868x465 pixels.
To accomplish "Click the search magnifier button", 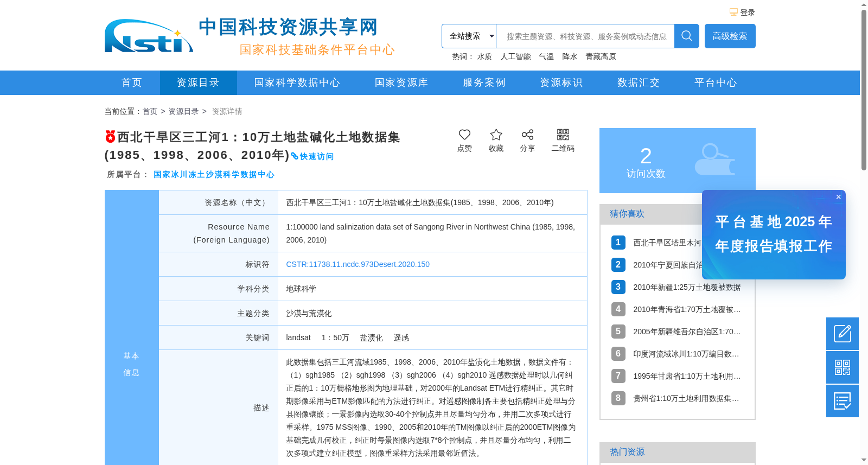I will tap(686, 36).
